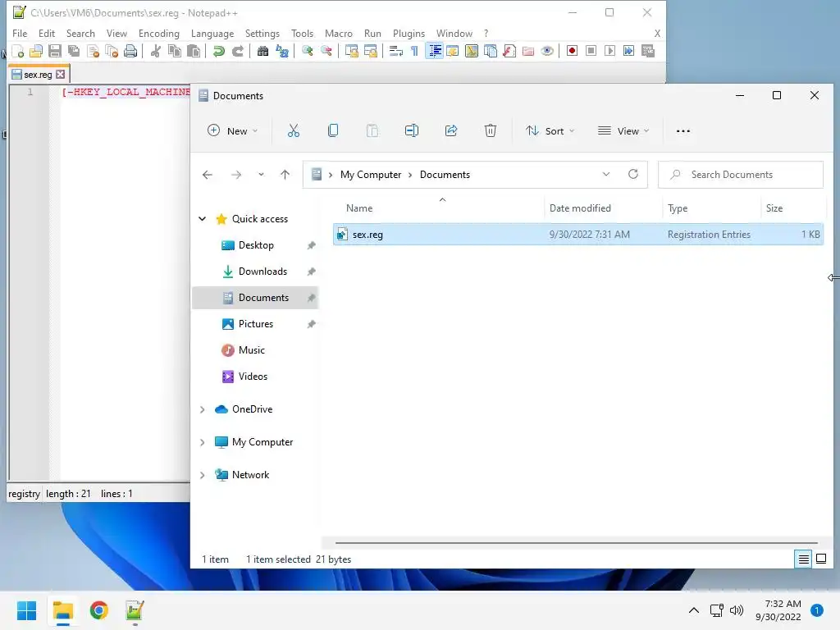Expand the My Computer tree node
This screenshot has width=840, height=630.
coord(203,442)
